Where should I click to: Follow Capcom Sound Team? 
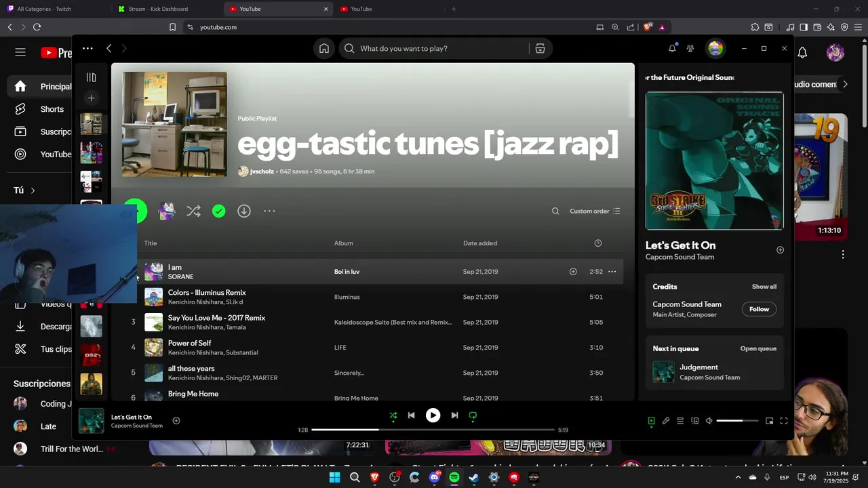(759, 309)
